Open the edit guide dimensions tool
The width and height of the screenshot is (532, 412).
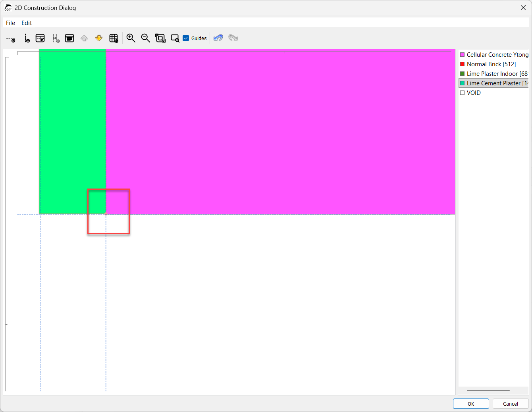point(40,39)
